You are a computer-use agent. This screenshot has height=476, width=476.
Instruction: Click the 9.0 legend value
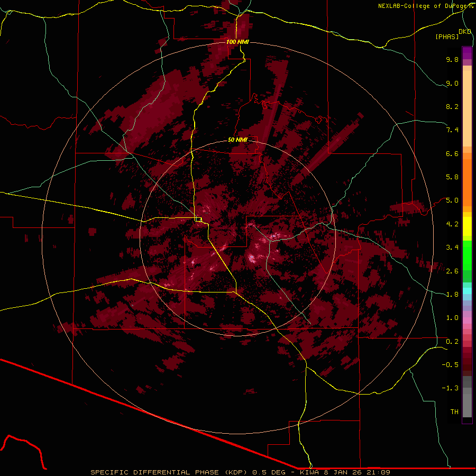tap(452, 83)
